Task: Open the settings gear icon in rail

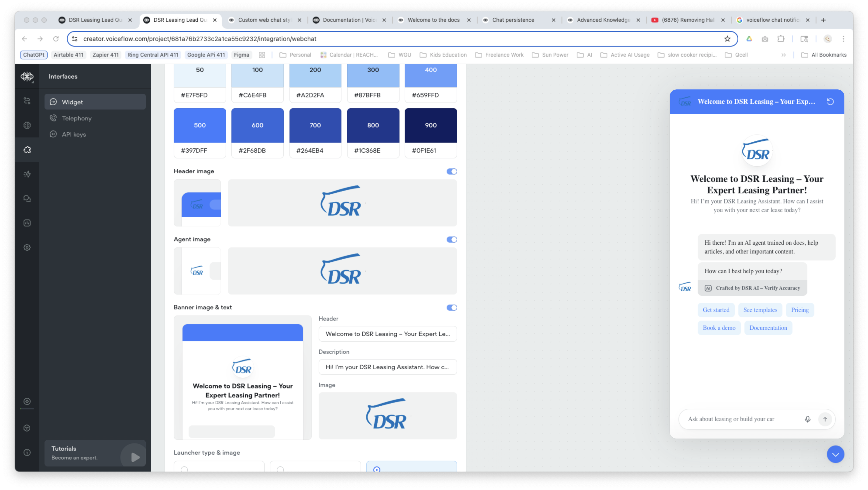Action: [27, 247]
